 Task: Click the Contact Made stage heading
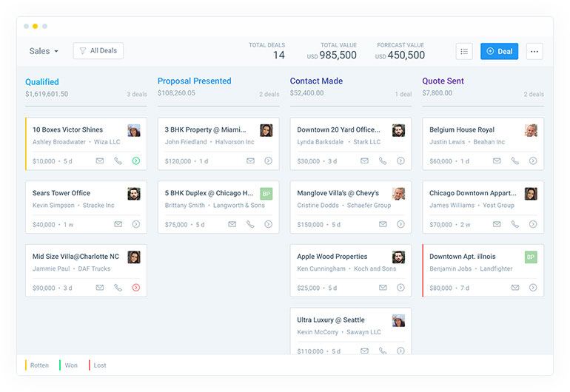pyautogui.click(x=316, y=81)
